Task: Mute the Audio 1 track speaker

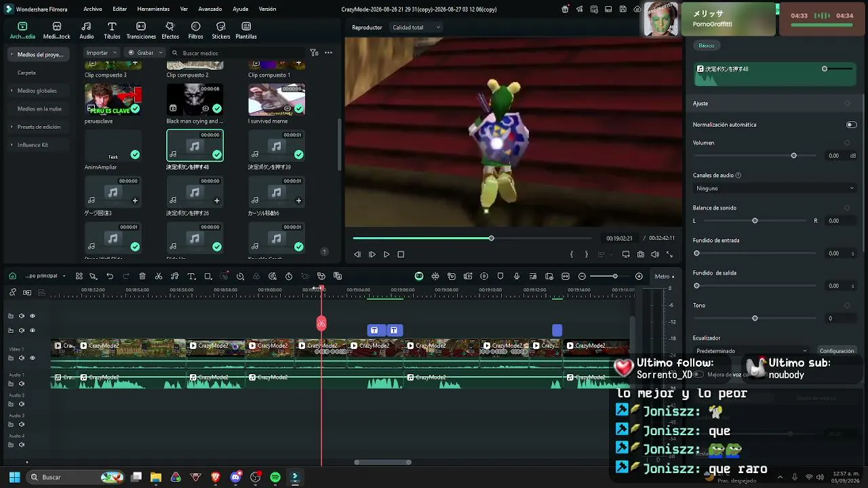Action: click(x=21, y=384)
